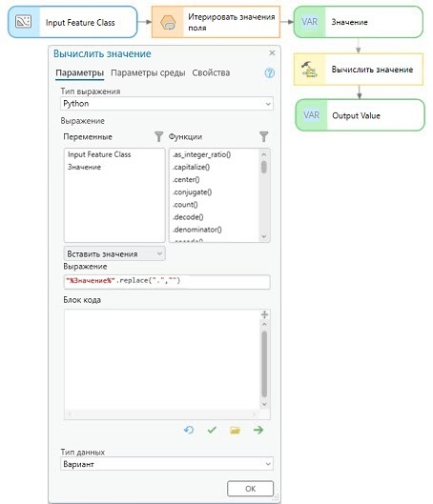Image resolution: width=433 pixels, height=504 pixels.
Task: Click in the expression text field
Action: pos(167,281)
